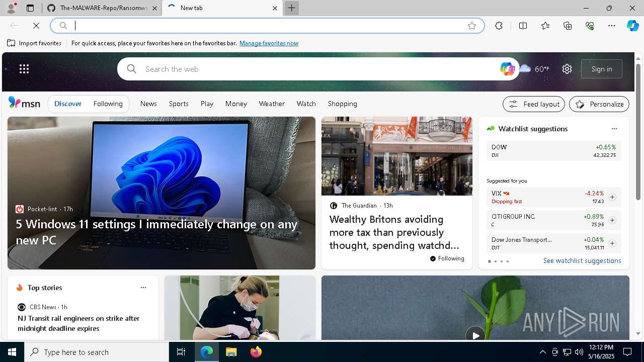This screenshot has width=644, height=362.
Task: Click the Personalize button
Action: [599, 104]
